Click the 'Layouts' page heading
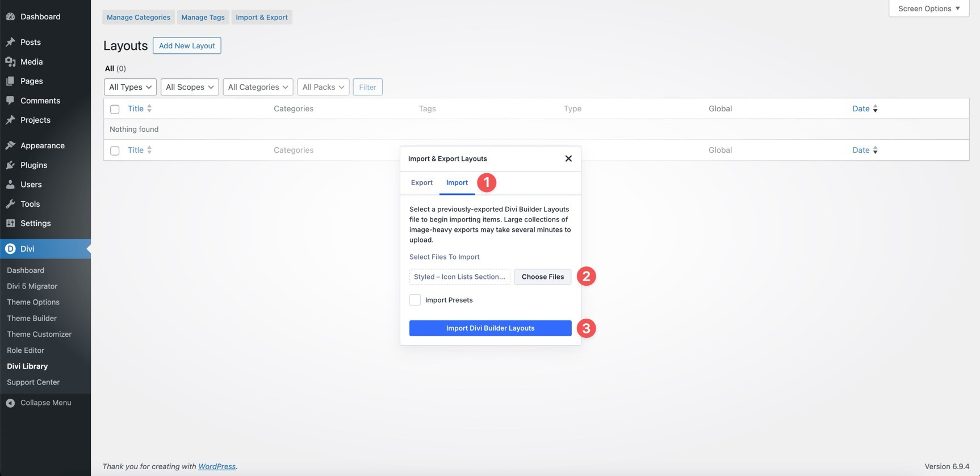Viewport: 980px width, 476px height. 125,45
